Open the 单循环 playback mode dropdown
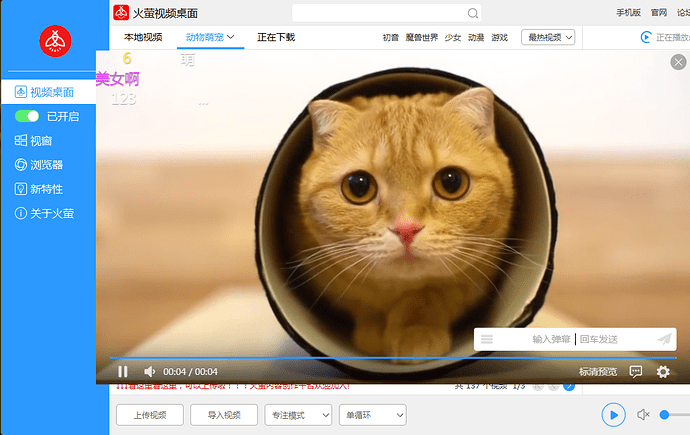This screenshot has height=435, width=690. tap(373, 415)
